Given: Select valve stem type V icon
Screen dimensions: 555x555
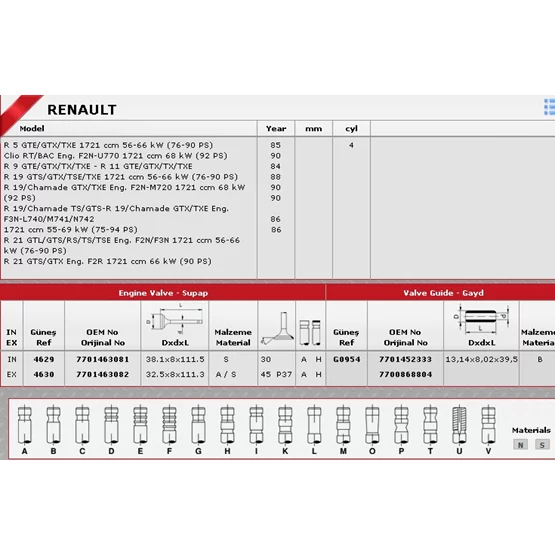Looking at the screenshot, I should 488,425.
